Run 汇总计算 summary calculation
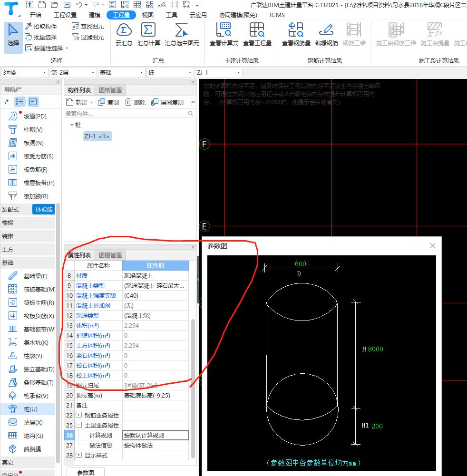The width and height of the screenshot is (467, 476). click(x=148, y=34)
